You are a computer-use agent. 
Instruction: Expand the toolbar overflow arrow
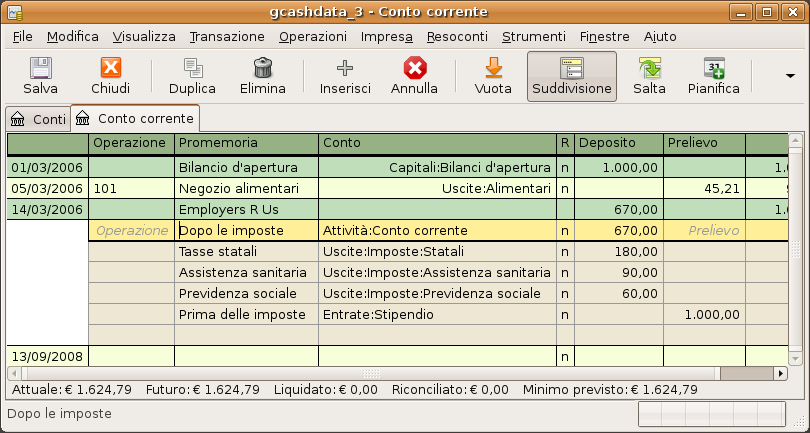(790, 76)
